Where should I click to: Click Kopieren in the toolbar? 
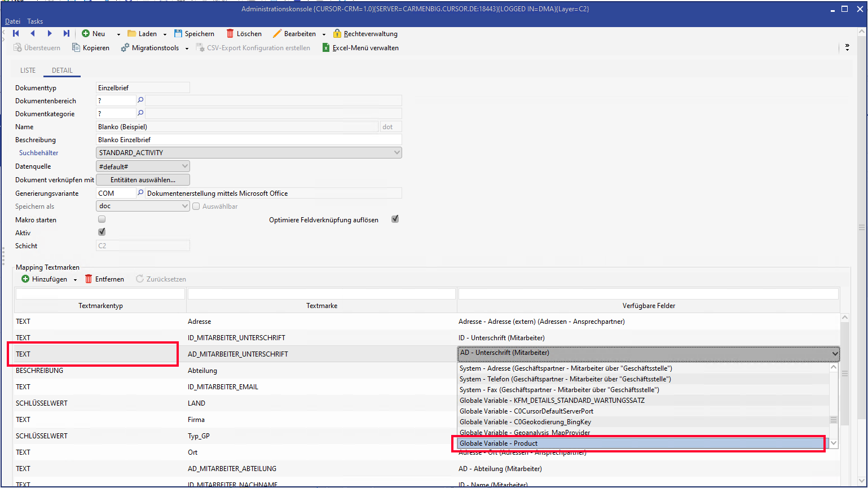[x=90, y=48]
